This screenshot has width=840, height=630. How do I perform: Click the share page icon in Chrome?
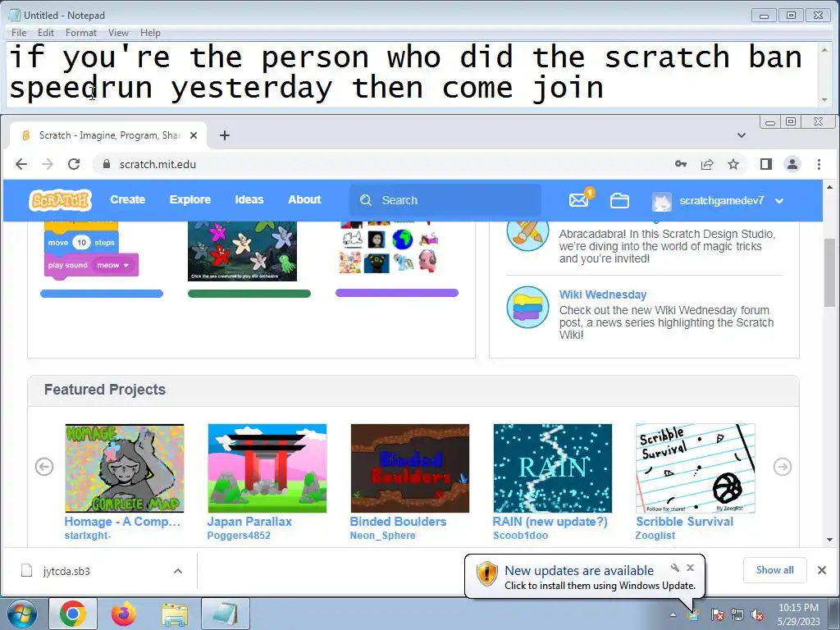click(x=707, y=164)
